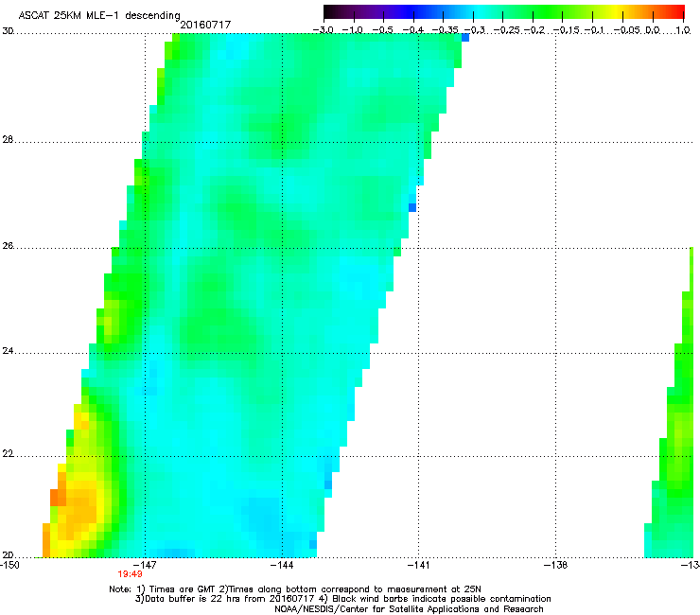Click the -3.0 color scale label
The width and height of the screenshot is (700, 615).
coord(324,30)
